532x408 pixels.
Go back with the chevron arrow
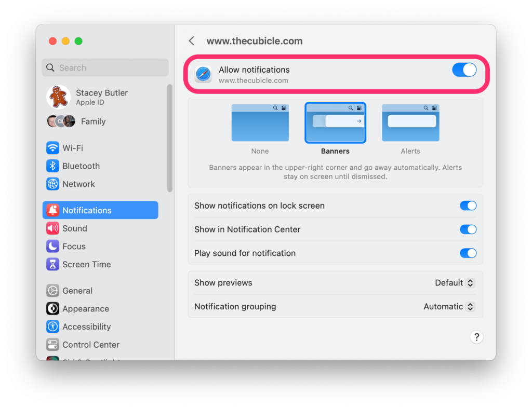192,41
